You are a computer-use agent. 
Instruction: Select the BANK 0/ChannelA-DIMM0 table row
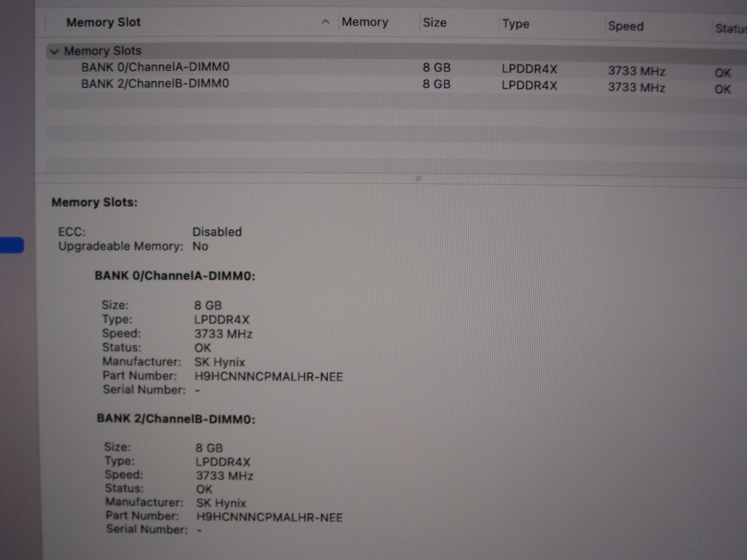click(x=155, y=67)
